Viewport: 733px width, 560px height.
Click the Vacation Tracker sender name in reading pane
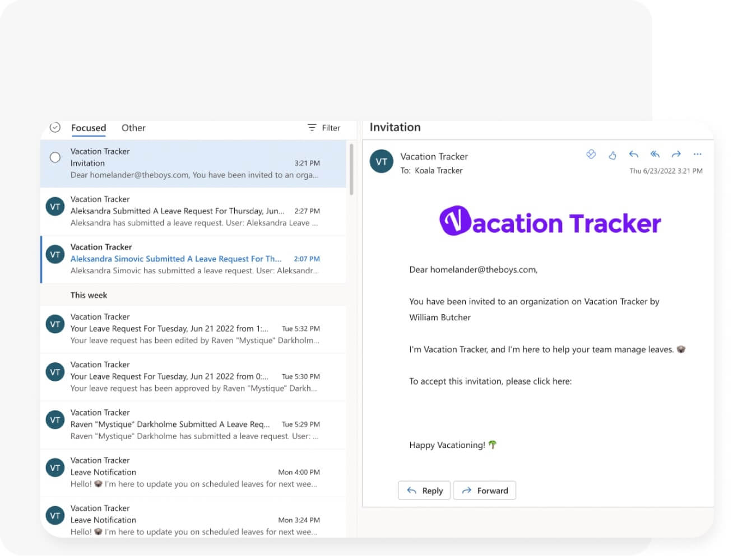point(434,157)
